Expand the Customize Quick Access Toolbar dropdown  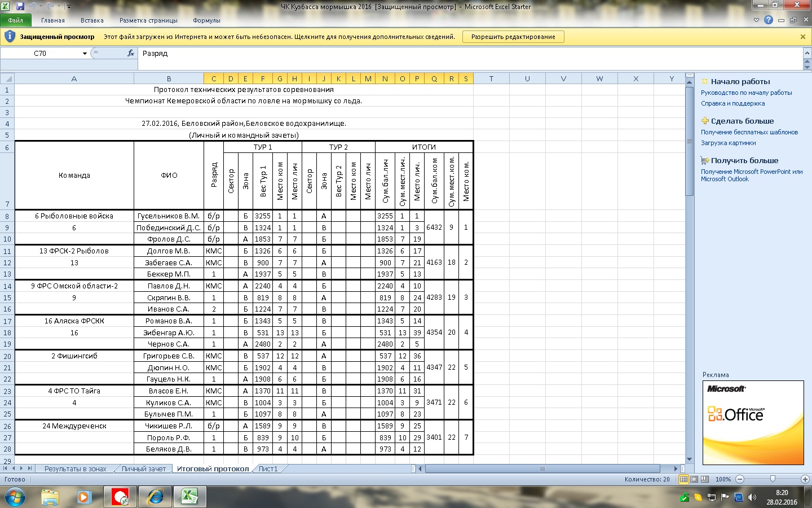69,7
